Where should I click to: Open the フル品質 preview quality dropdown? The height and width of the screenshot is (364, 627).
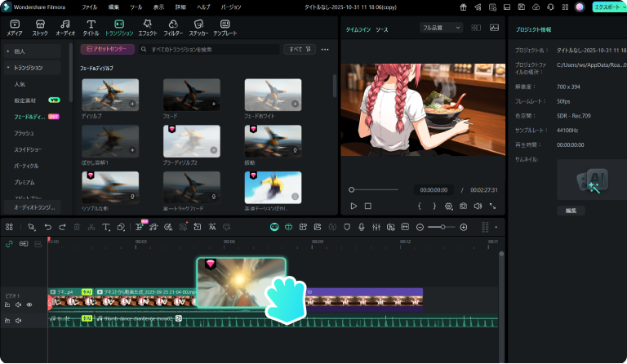441,28
